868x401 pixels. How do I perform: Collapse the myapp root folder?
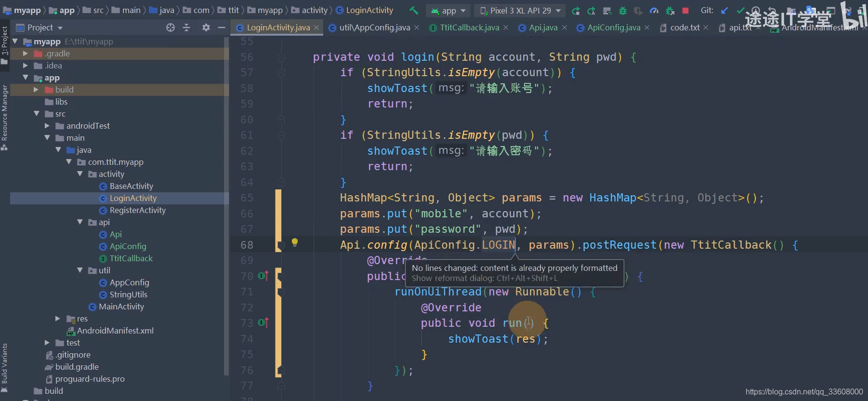15,41
